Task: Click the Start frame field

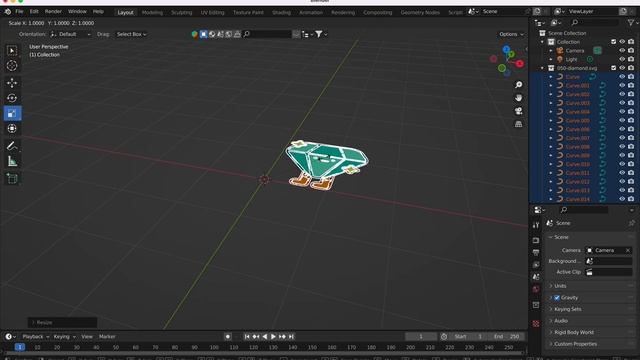Action: point(469,337)
